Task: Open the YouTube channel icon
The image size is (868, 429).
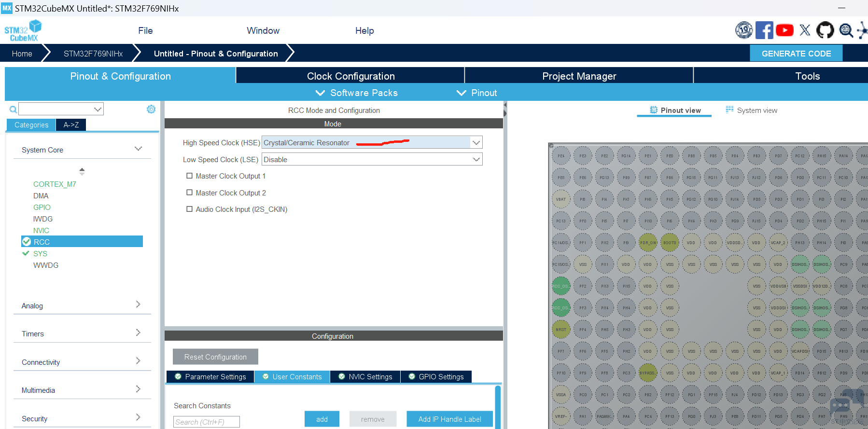Action: coord(784,30)
